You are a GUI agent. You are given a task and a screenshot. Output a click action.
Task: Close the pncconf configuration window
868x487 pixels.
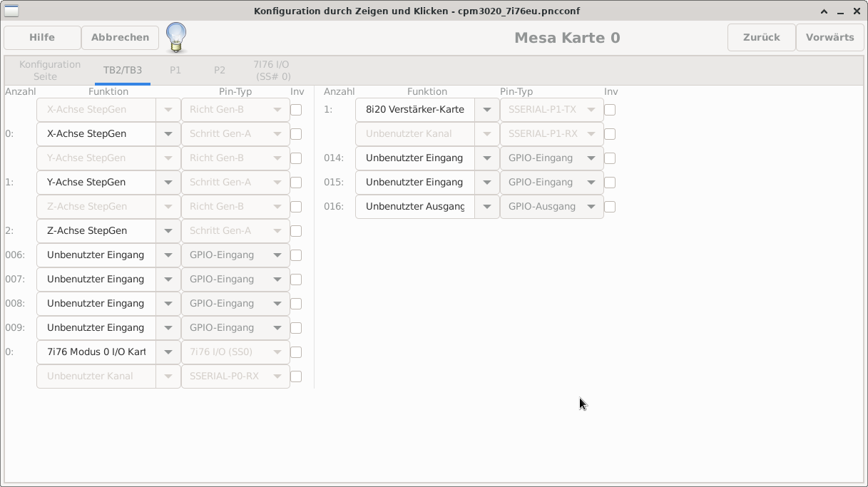(856, 11)
